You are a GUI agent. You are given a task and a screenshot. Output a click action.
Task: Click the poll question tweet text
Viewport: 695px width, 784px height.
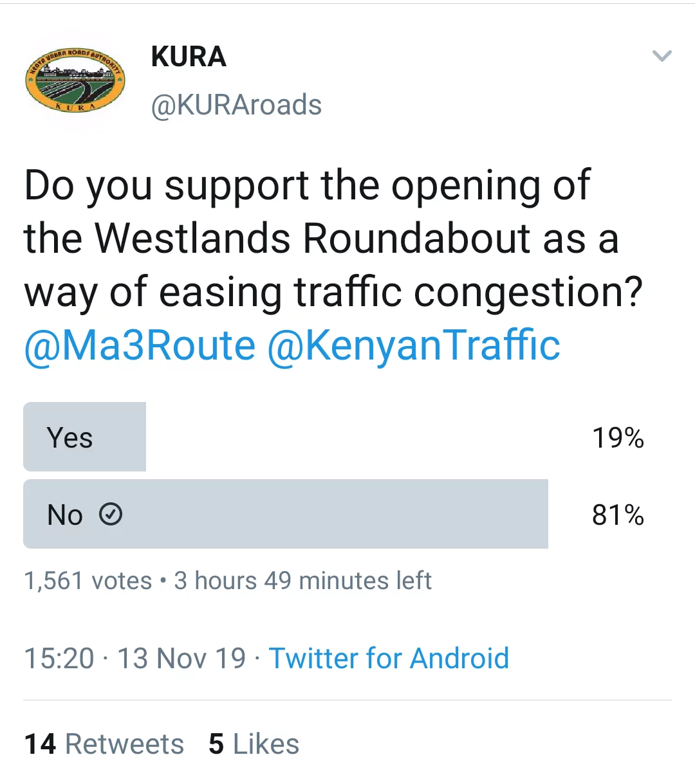click(333, 239)
